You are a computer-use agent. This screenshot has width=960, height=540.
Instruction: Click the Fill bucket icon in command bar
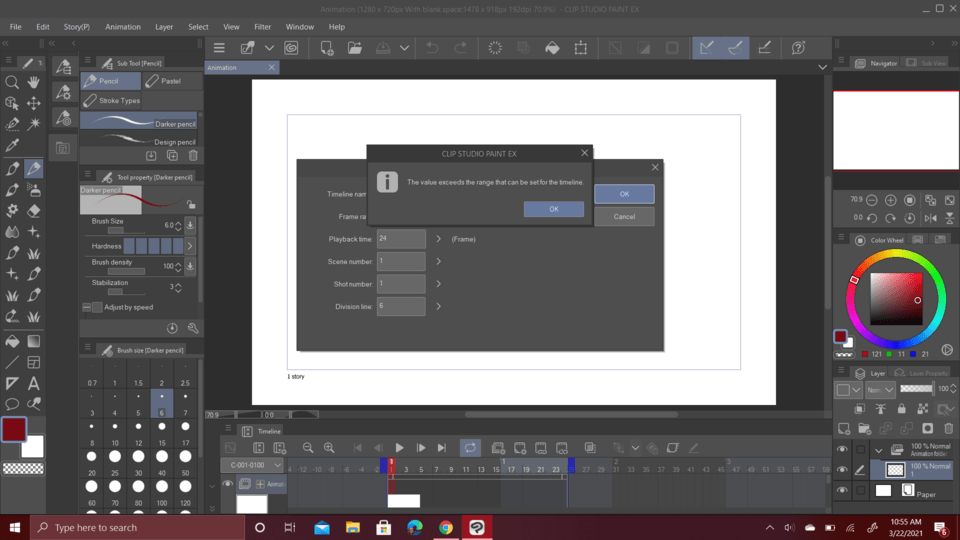click(x=552, y=48)
